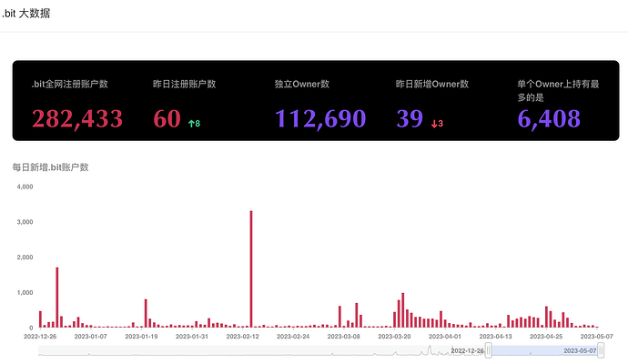This screenshot has height=364, width=628.
Task: Click the 60 yesterday registered accounts value
Action: click(167, 118)
